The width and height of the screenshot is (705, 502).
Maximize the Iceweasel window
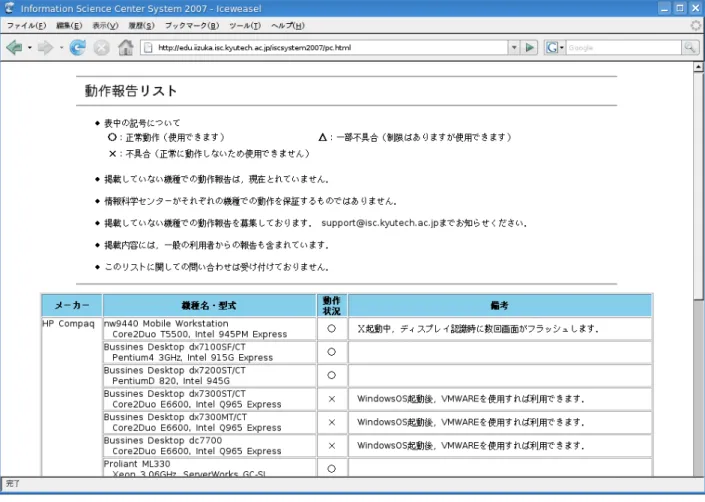[x=680, y=8]
